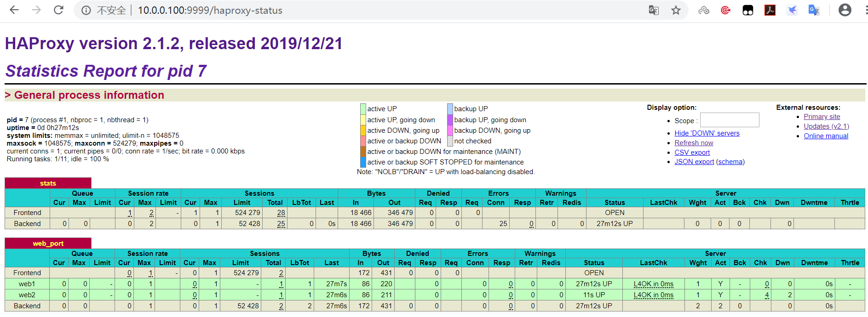Screen dimensions: 868x317
Task: Click the orange active DOWN going up swatch
Action: point(363,130)
